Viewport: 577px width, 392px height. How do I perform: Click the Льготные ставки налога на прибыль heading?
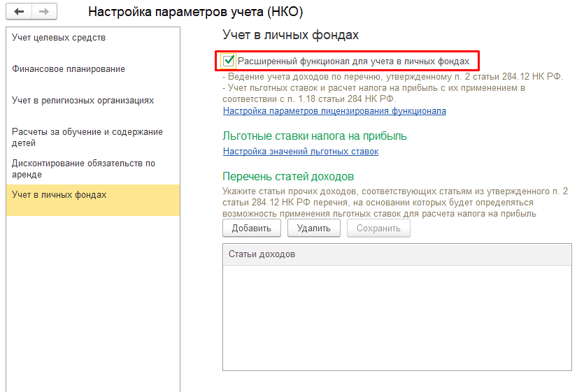pyautogui.click(x=314, y=136)
